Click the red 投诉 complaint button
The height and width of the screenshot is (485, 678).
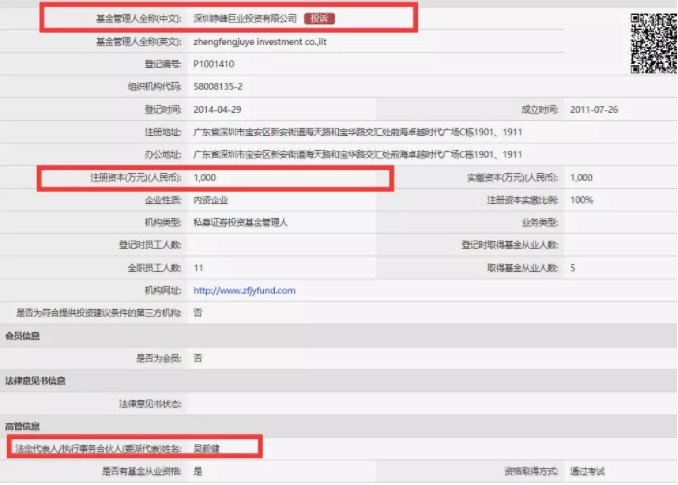point(317,18)
